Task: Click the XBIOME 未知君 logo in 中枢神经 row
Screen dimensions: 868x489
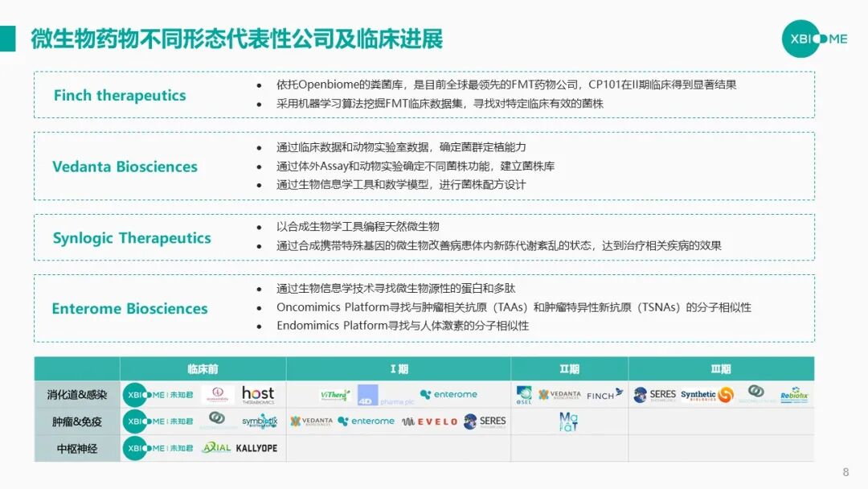Action: click(x=158, y=448)
